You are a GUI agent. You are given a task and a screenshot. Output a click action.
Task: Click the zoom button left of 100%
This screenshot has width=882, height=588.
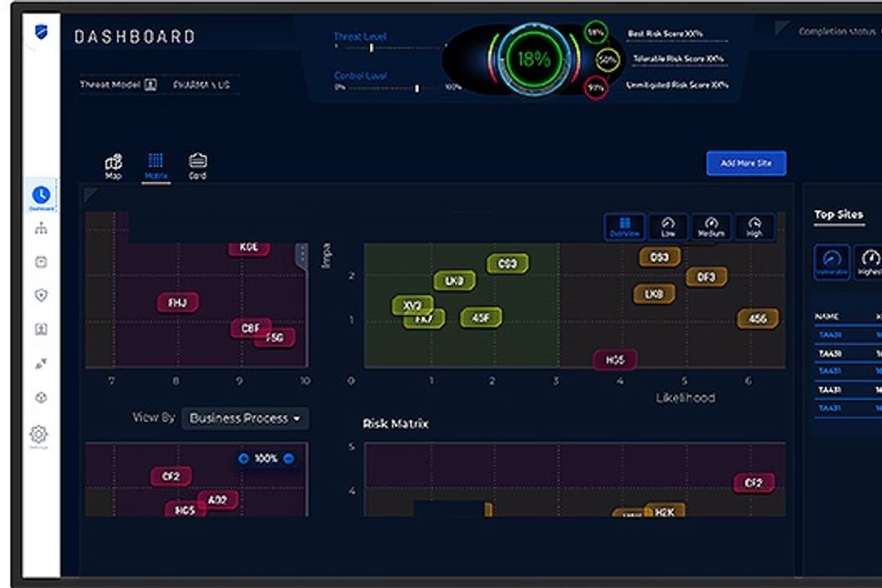tap(243, 459)
